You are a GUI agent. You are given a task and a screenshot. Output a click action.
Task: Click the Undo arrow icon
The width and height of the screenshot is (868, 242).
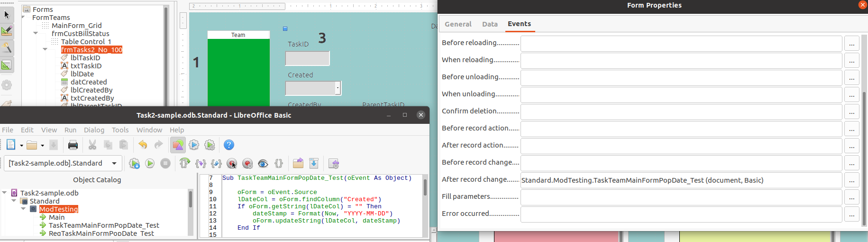click(x=143, y=145)
